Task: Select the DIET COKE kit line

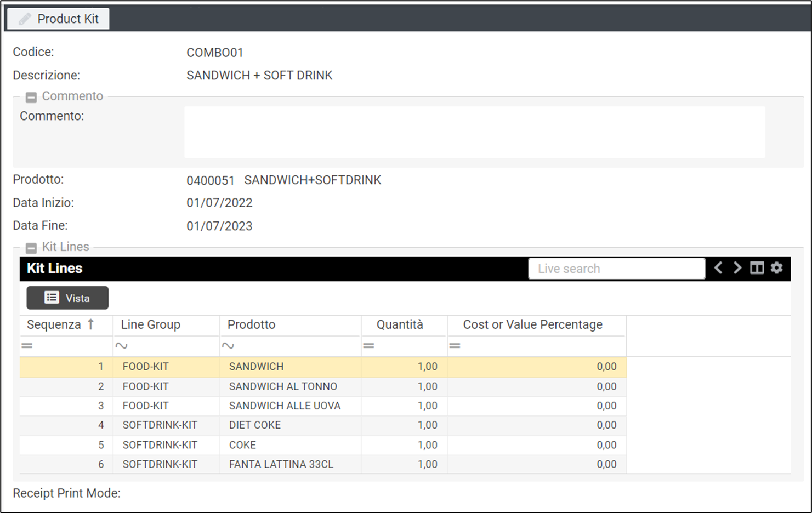Action: point(255,425)
